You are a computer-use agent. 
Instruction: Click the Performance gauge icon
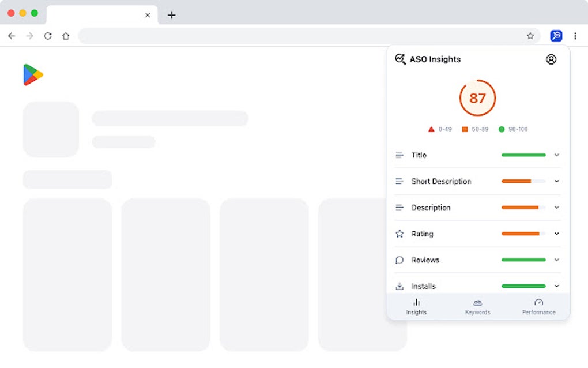[538, 302]
